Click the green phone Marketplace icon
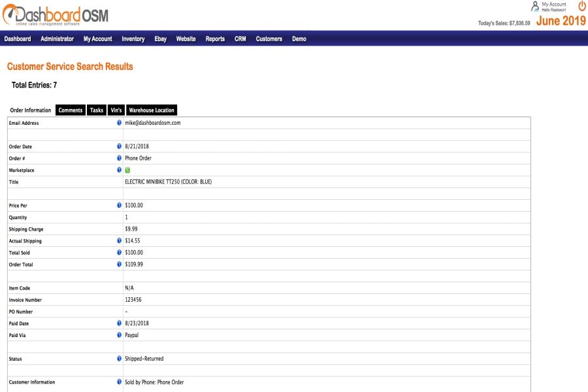This screenshot has width=588, height=392. 127,170
